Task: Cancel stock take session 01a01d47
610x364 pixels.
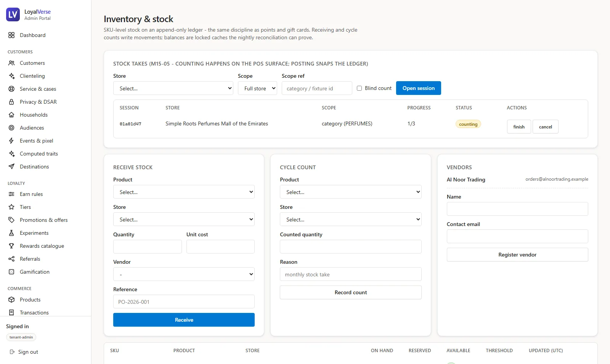Action: (x=546, y=127)
